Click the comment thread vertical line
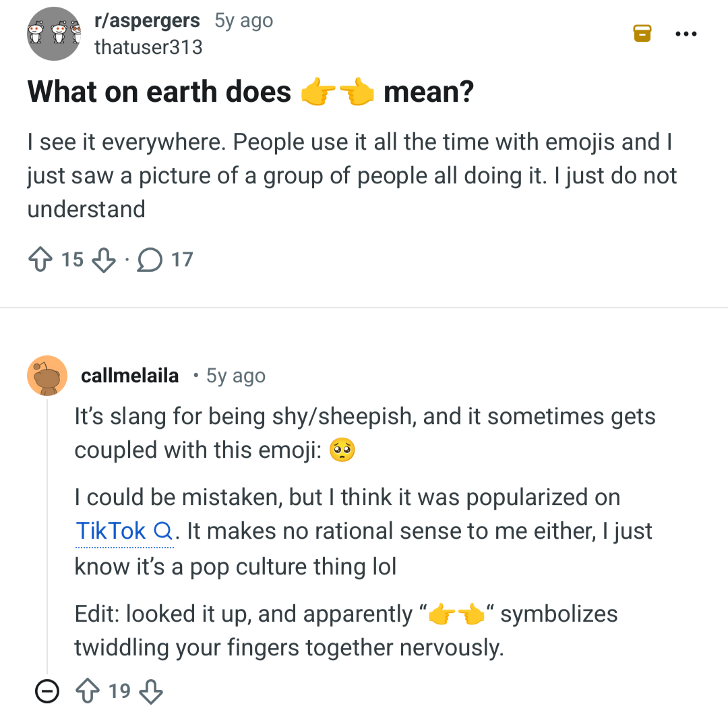728x708 pixels. pos(47,539)
